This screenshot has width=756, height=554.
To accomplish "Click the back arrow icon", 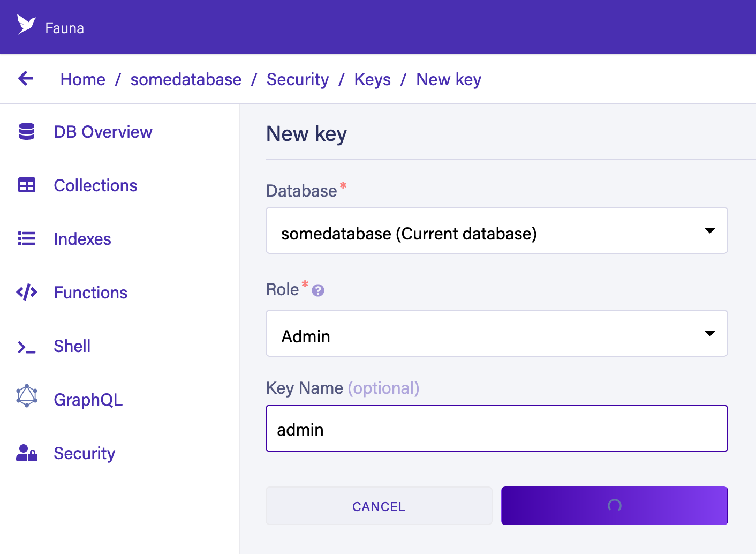I will coord(26,78).
